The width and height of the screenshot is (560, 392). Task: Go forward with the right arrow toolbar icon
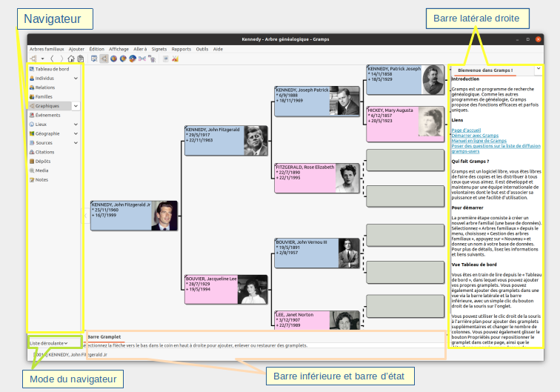[61, 59]
